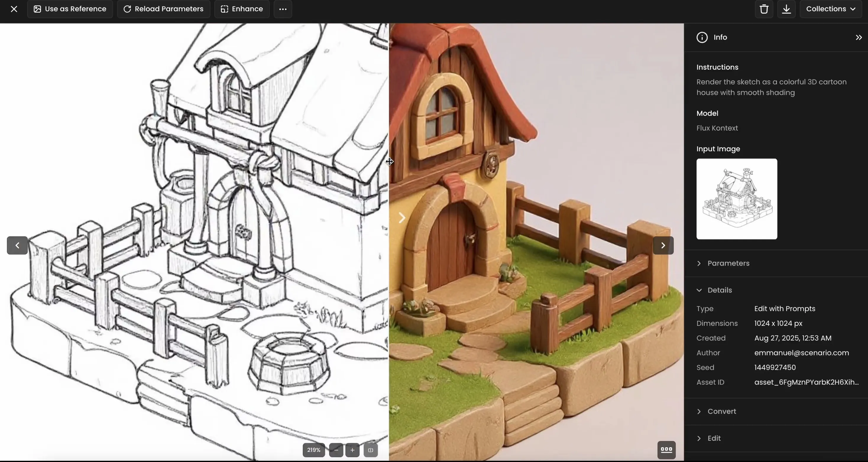Toggle the compare split view
The width and height of the screenshot is (868, 462).
370,450
